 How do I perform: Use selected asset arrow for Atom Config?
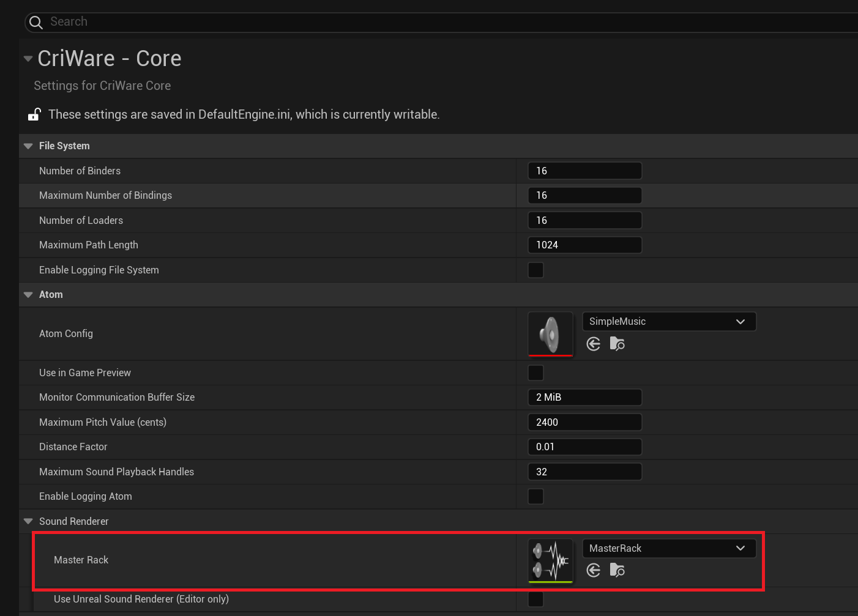593,344
